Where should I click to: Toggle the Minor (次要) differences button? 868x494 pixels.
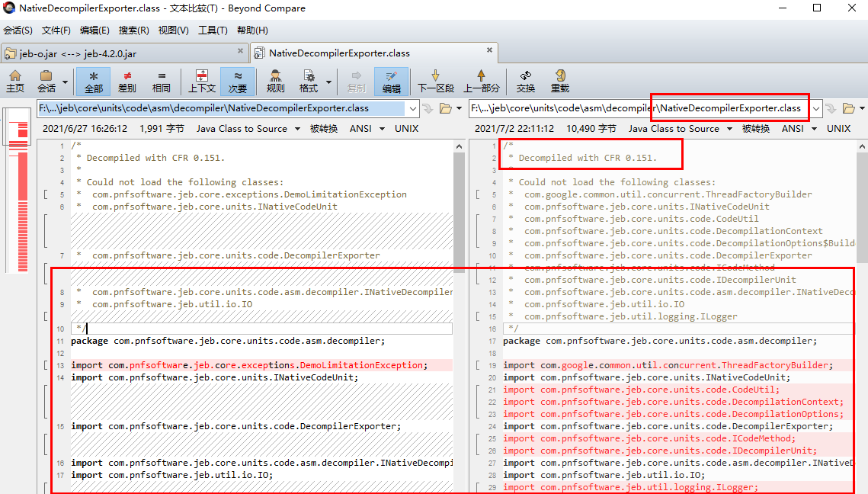(238, 81)
